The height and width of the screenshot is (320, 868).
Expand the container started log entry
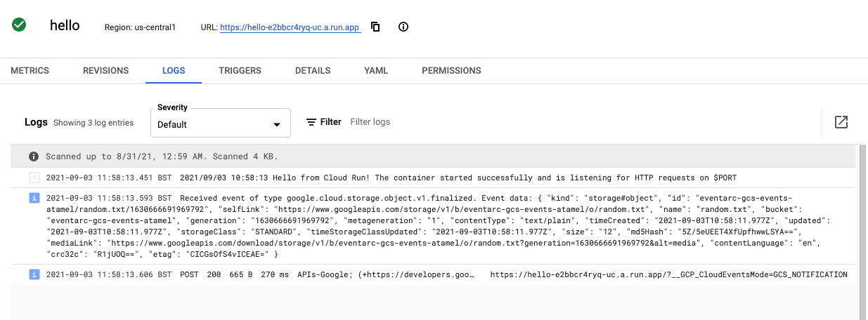pos(33,178)
